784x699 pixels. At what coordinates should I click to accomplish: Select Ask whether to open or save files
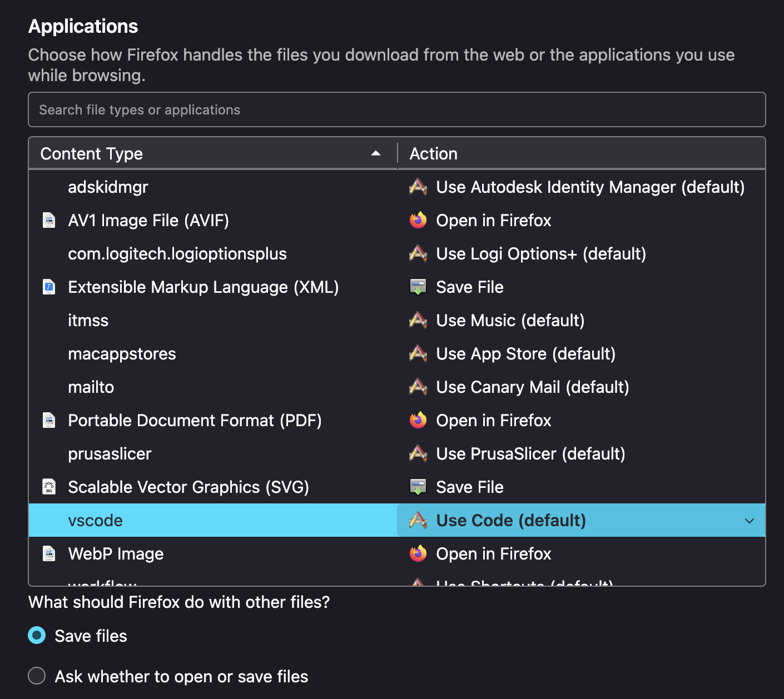(37, 676)
